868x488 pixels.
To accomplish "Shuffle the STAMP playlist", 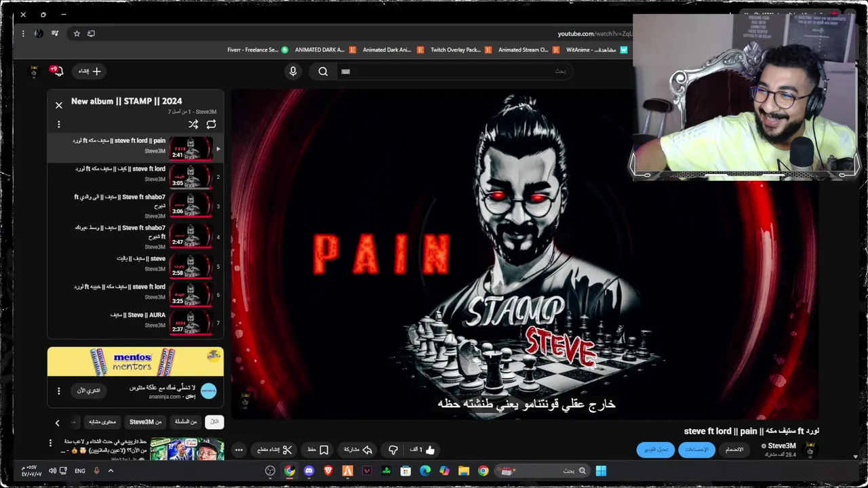I will coord(193,125).
